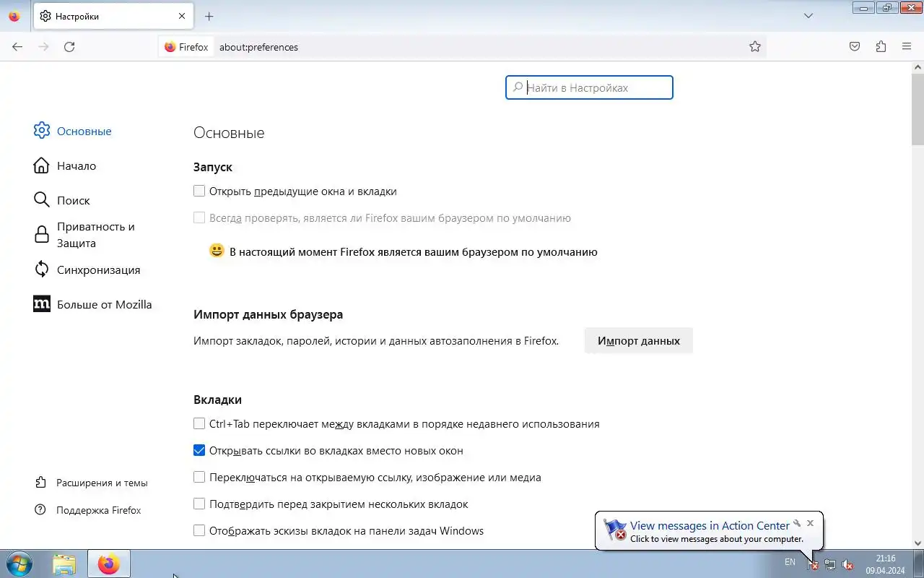The image size is (924, 578).
Task: Click the gear icon beside Основные
Action: click(x=42, y=131)
